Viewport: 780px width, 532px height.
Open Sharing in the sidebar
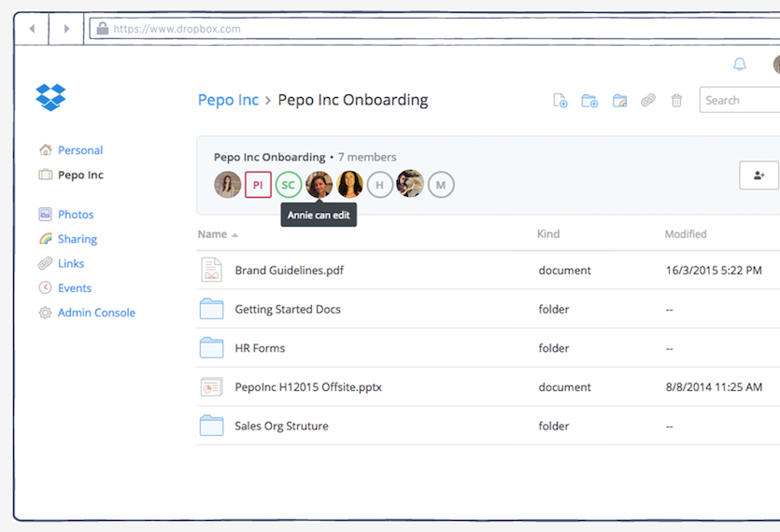(x=78, y=239)
